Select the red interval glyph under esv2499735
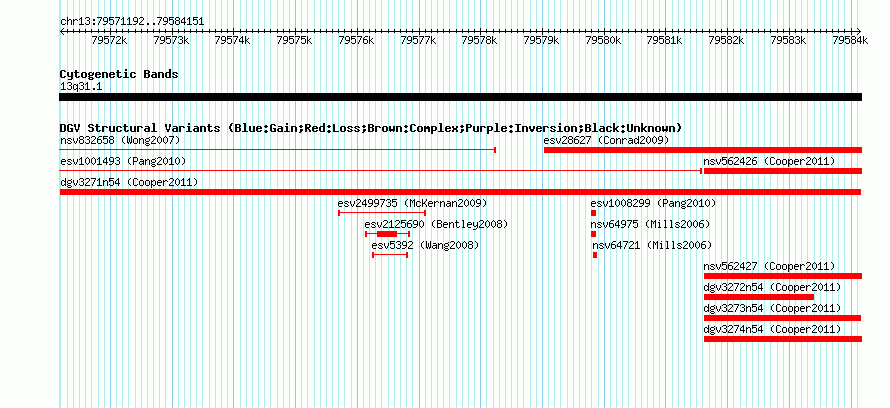The image size is (890, 408). [382, 213]
